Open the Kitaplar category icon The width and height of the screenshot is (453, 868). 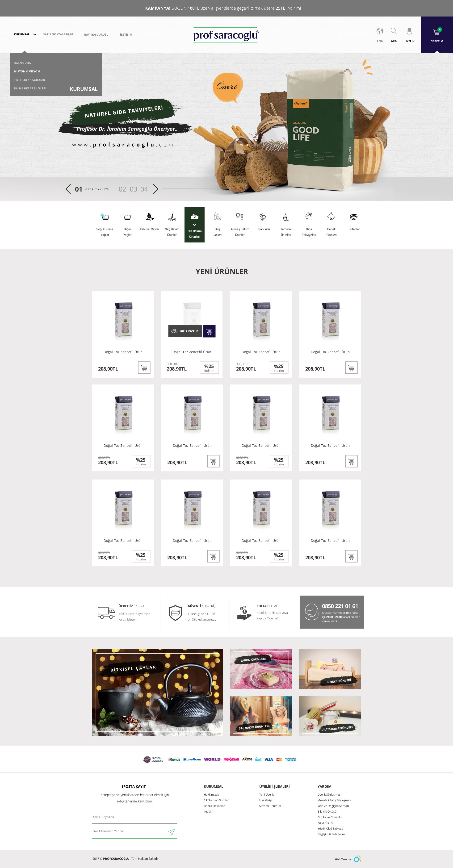[x=354, y=217]
